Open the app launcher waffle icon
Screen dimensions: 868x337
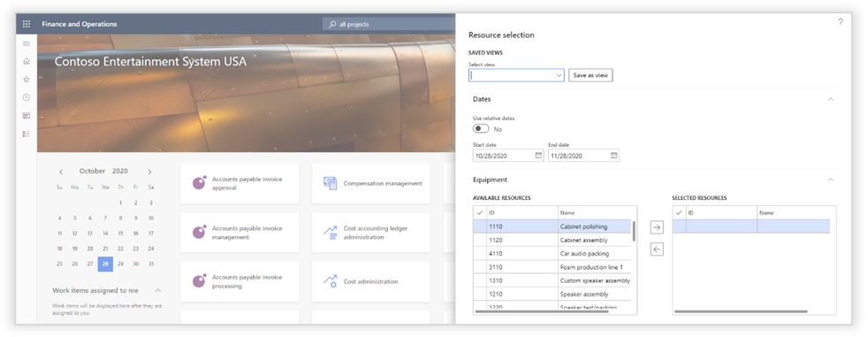26,25
